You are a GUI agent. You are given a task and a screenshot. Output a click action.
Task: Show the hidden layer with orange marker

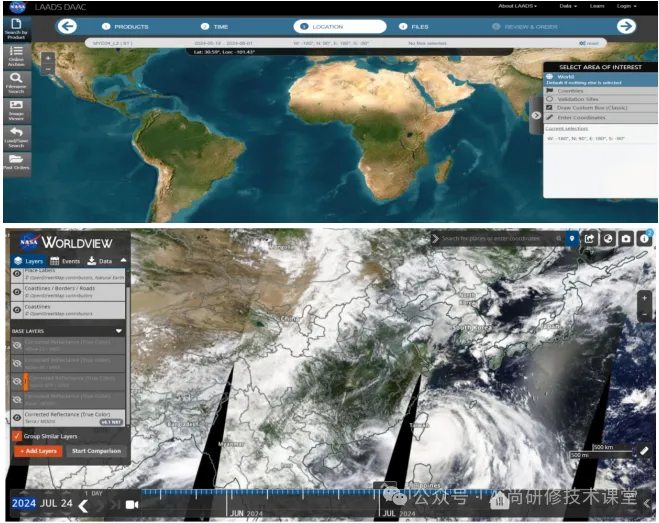(x=17, y=381)
